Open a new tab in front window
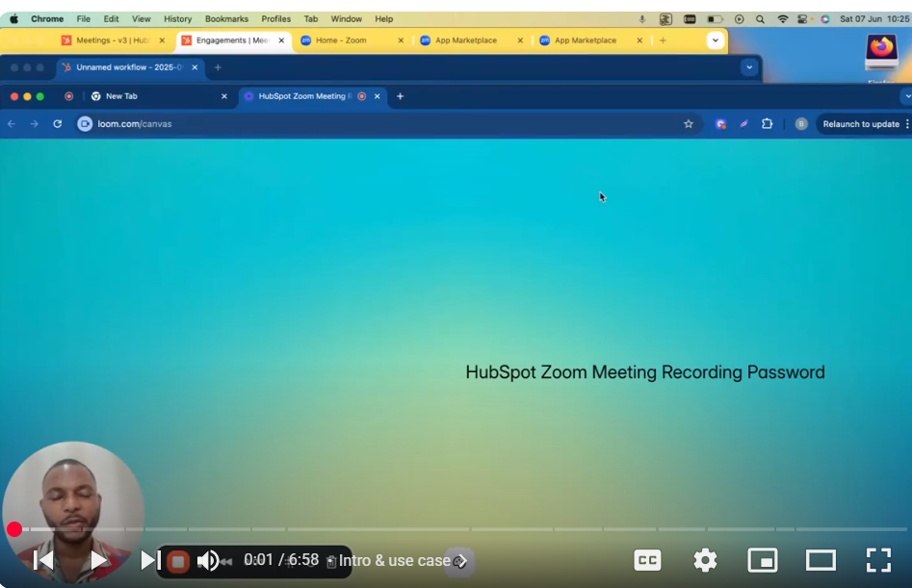912x588 pixels. 401,96
